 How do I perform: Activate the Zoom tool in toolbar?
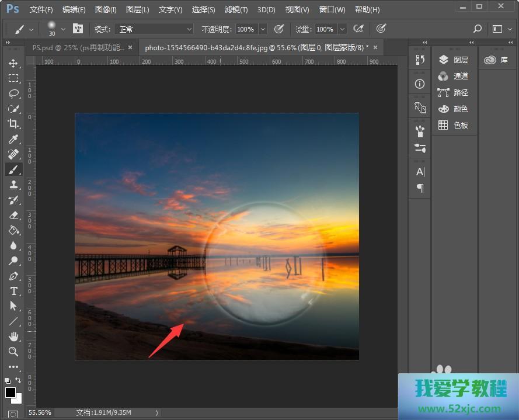(13, 352)
